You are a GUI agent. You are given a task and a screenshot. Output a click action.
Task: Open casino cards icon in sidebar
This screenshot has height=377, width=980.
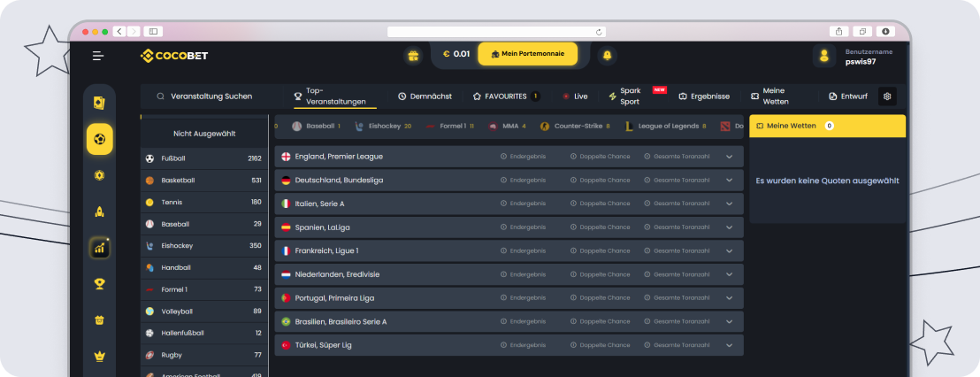click(x=99, y=102)
